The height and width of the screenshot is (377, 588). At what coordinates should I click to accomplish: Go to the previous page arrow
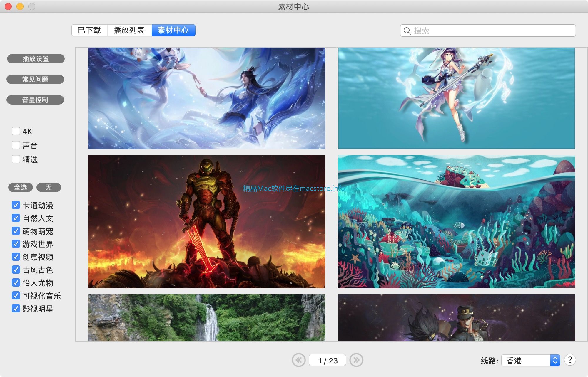[x=299, y=360]
